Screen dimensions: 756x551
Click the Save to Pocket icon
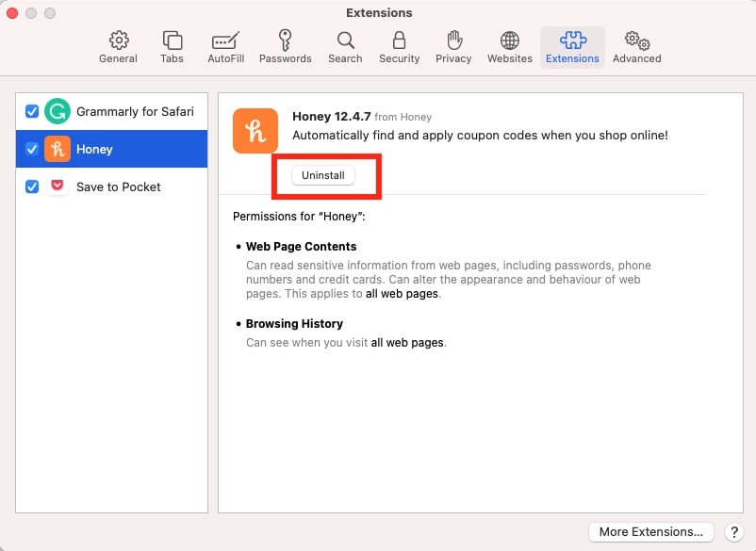pos(58,186)
